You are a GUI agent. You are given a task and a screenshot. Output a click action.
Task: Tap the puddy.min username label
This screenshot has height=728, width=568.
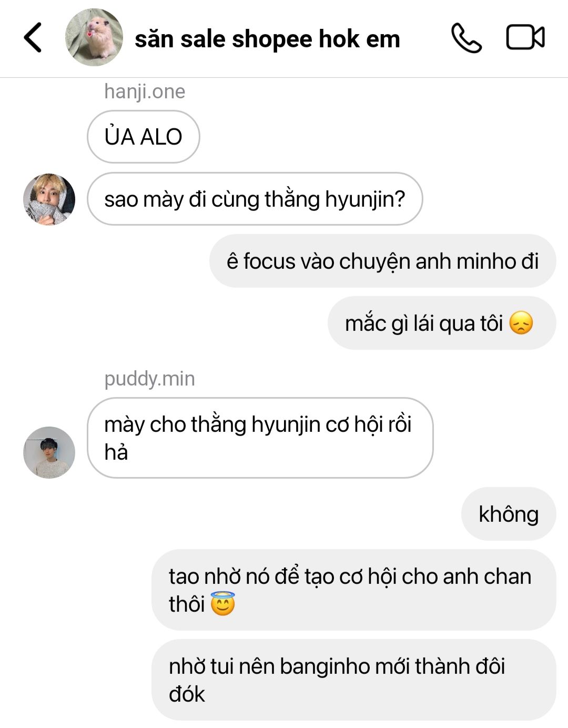[149, 379]
